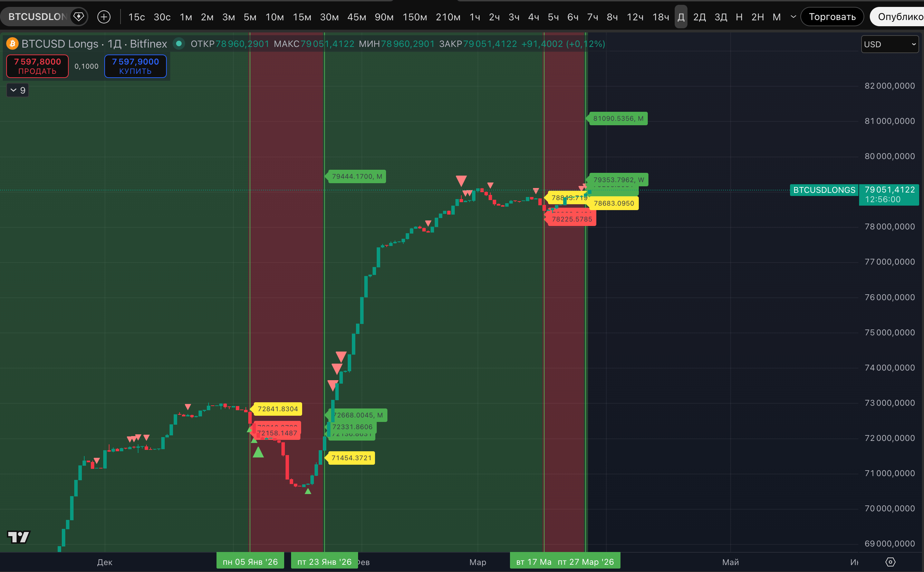Click the 81090.5356, M price label

tap(618, 118)
